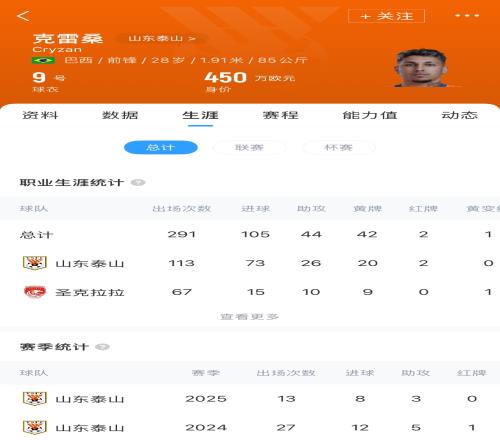
Task: Tap 山东泰山 appearances value 113
Action: 182,263
